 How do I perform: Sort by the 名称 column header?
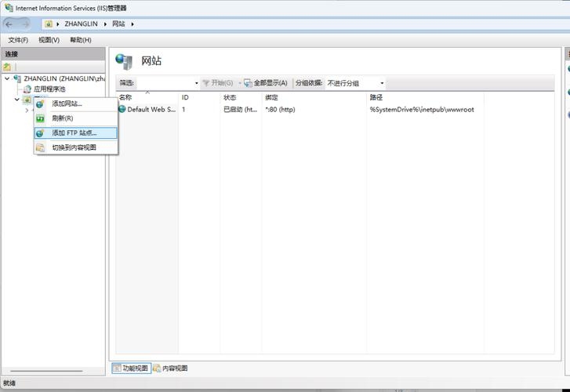[126, 97]
